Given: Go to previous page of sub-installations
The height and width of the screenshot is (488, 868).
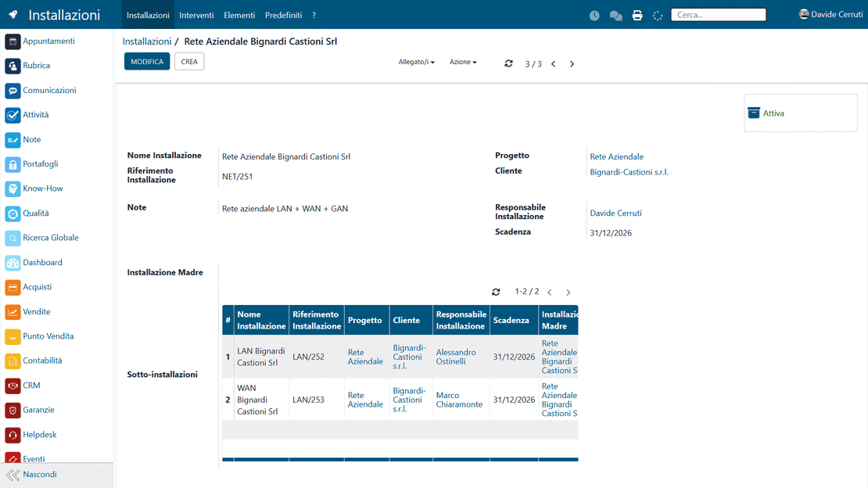Looking at the screenshot, I should pos(550,292).
